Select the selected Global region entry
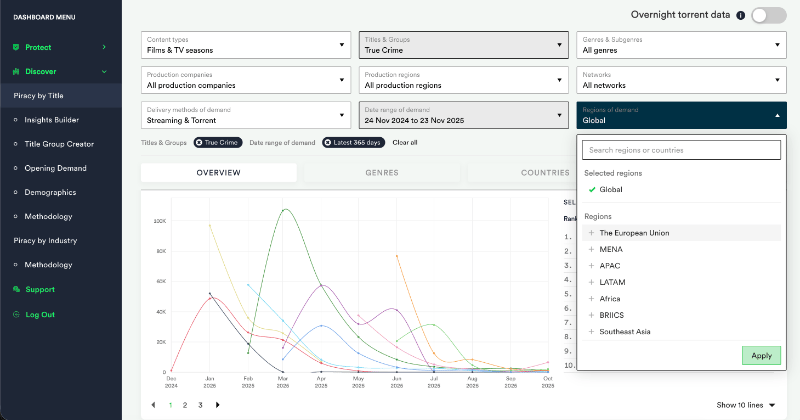This screenshot has width=800, height=420. click(x=681, y=189)
